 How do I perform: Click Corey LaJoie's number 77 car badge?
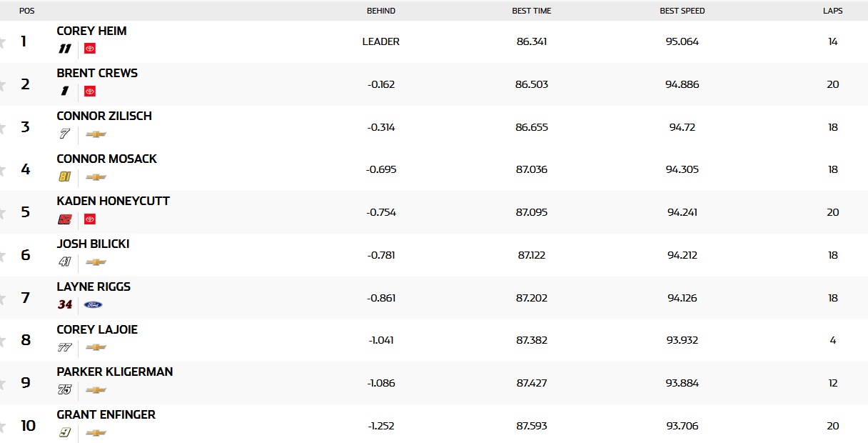tap(65, 347)
